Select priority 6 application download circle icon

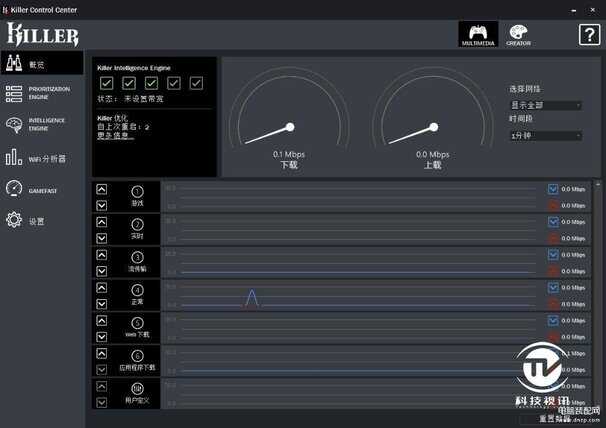click(x=137, y=356)
